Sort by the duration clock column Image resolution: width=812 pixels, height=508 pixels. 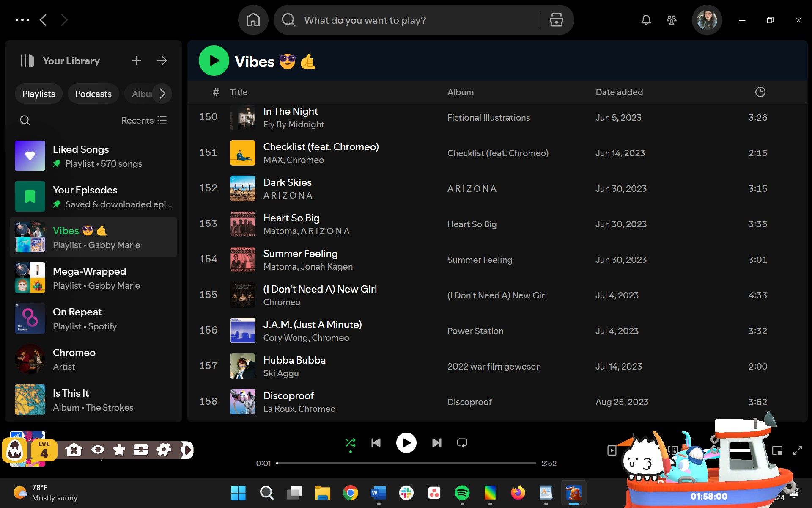[760, 92]
